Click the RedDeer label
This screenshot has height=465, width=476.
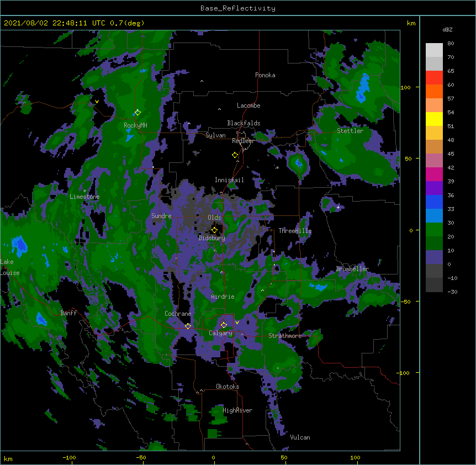click(243, 140)
